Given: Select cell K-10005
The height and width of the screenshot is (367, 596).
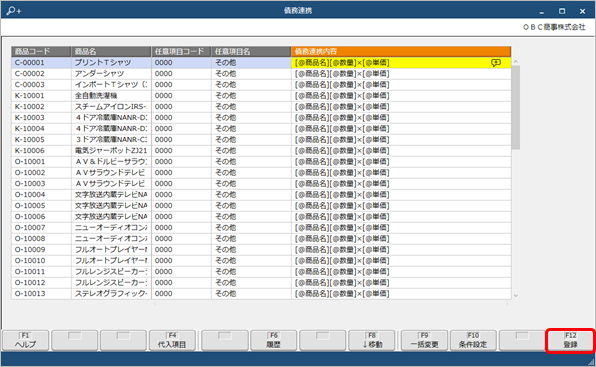Looking at the screenshot, I should [41, 140].
